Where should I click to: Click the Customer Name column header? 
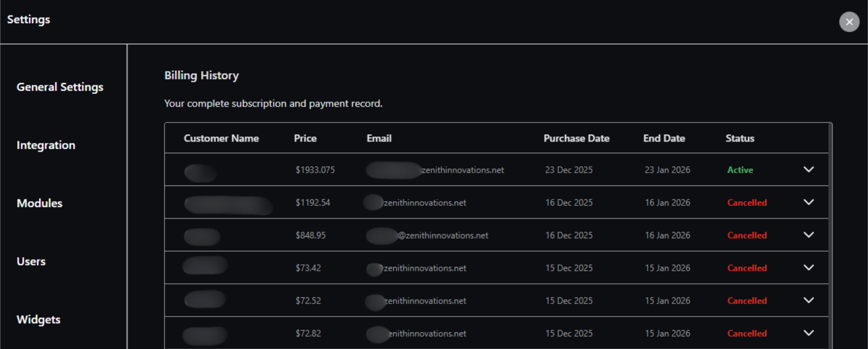click(221, 138)
